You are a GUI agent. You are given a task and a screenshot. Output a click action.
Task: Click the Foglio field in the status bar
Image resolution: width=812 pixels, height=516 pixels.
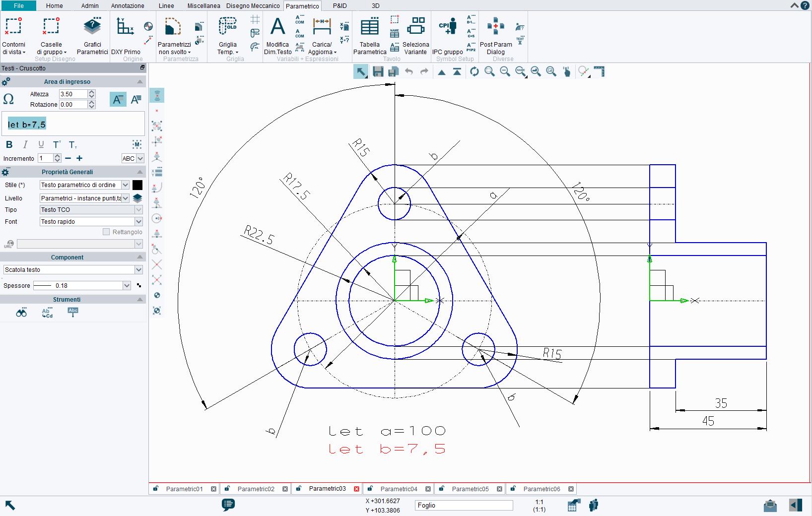[463, 506]
